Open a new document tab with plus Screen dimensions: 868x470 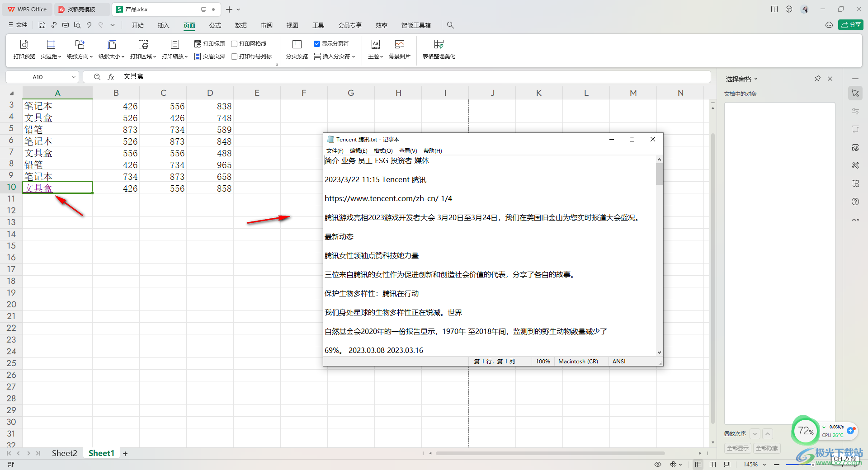coord(229,9)
